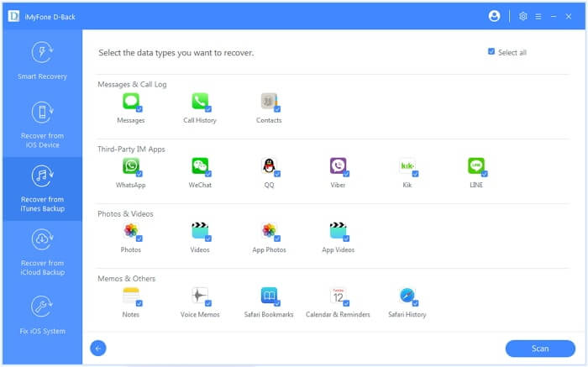Viewport: 588px width, 367px height.
Task: Minimize the D-Back window
Action: (x=554, y=17)
